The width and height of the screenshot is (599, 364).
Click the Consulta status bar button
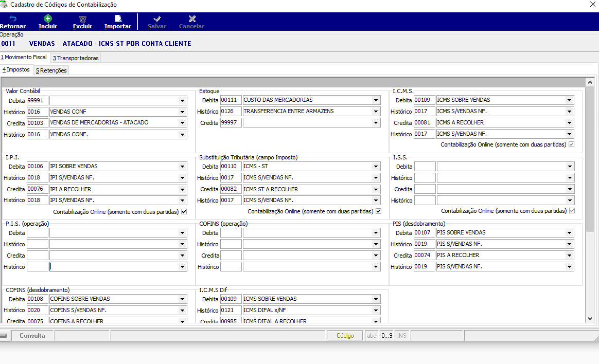(x=32, y=336)
